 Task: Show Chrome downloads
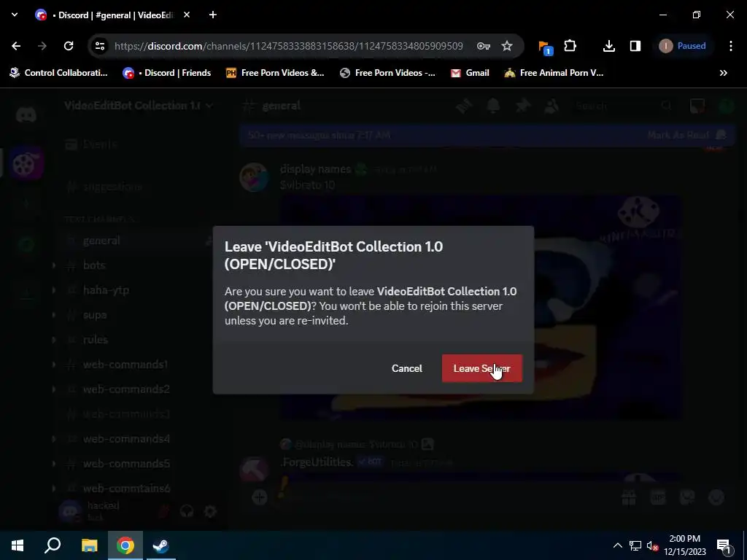coord(609,46)
